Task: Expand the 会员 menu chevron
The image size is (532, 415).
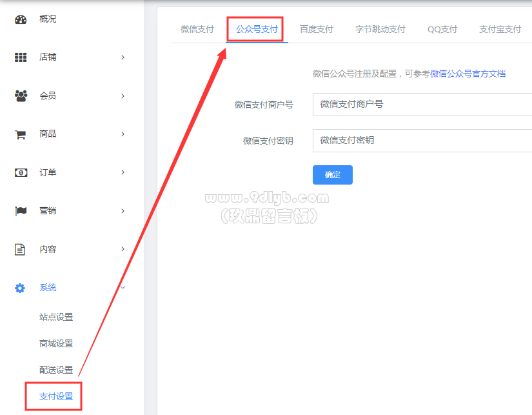Action: coord(123,96)
